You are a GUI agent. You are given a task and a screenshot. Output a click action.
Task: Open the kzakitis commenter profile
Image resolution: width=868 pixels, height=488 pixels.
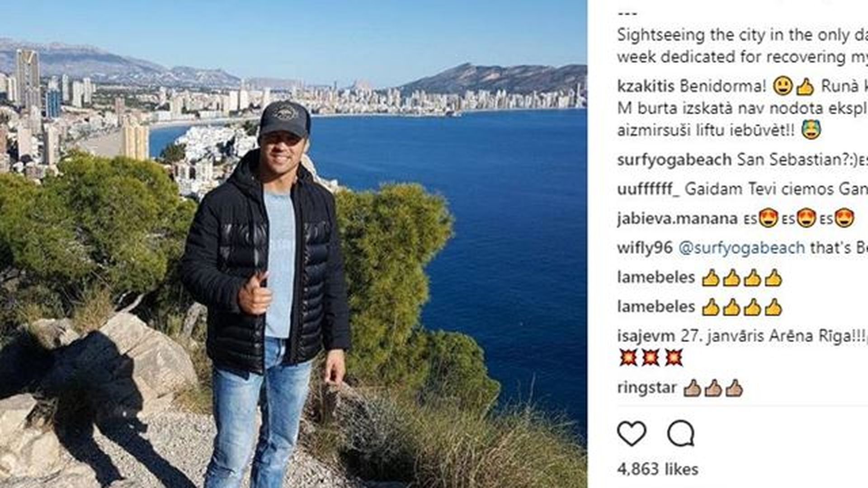point(646,86)
